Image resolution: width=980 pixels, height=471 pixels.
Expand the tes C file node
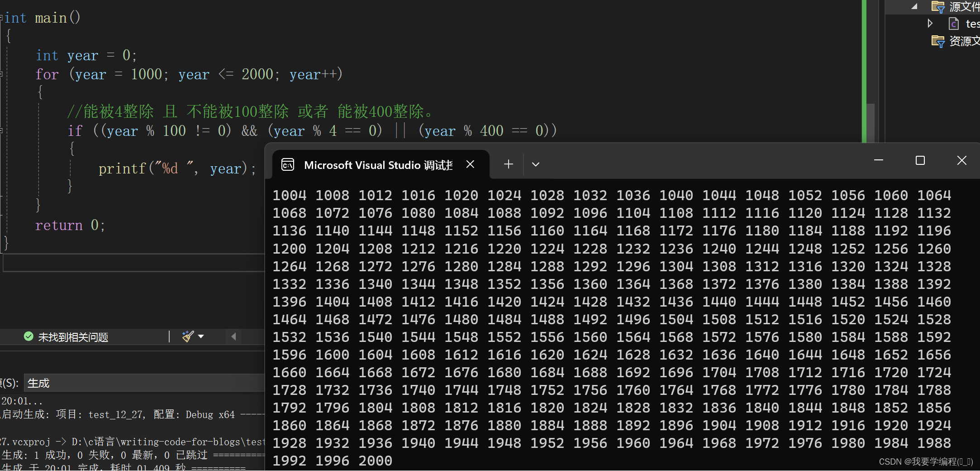(930, 23)
